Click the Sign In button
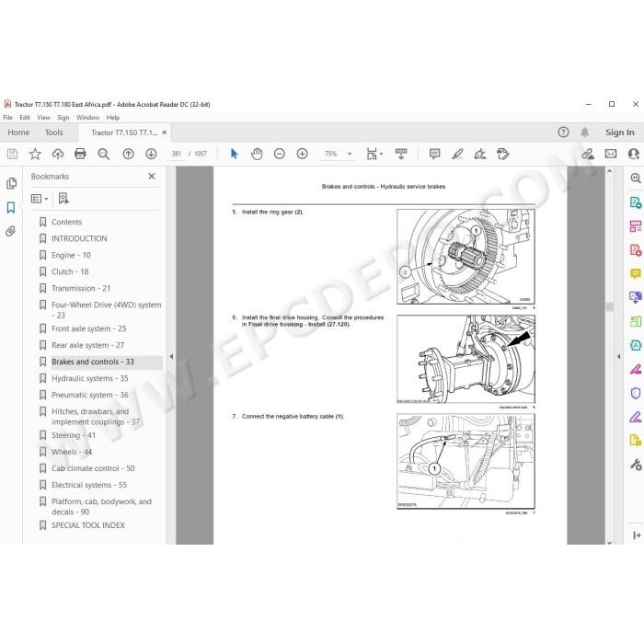The width and height of the screenshot is (644, 644). (619, 132)
